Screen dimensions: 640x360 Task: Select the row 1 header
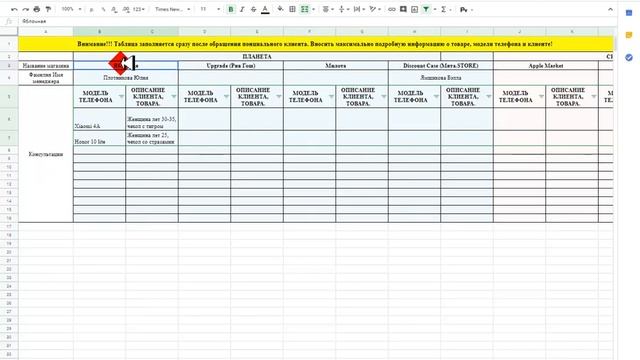point(9,44)
